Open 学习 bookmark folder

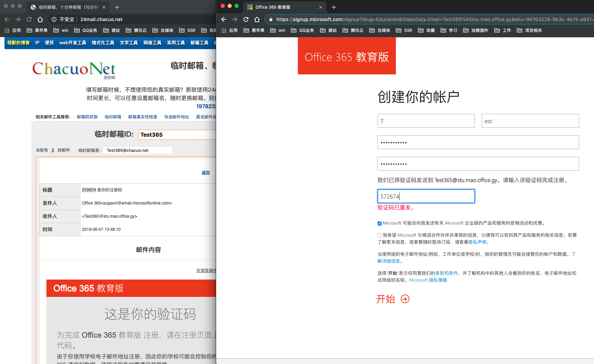tap(449, 30)
